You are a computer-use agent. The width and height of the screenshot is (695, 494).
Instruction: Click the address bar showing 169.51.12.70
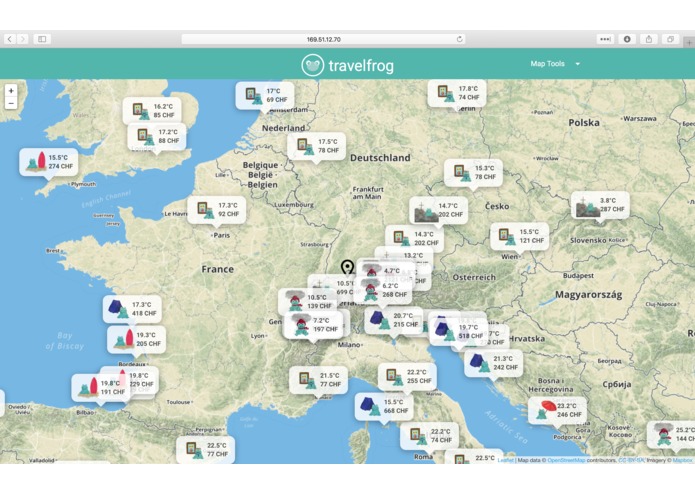(324, 39)
